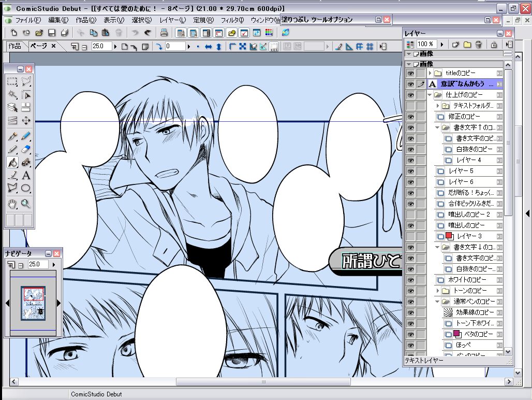Select the fill bucket tool

click(x=12, y=162)
